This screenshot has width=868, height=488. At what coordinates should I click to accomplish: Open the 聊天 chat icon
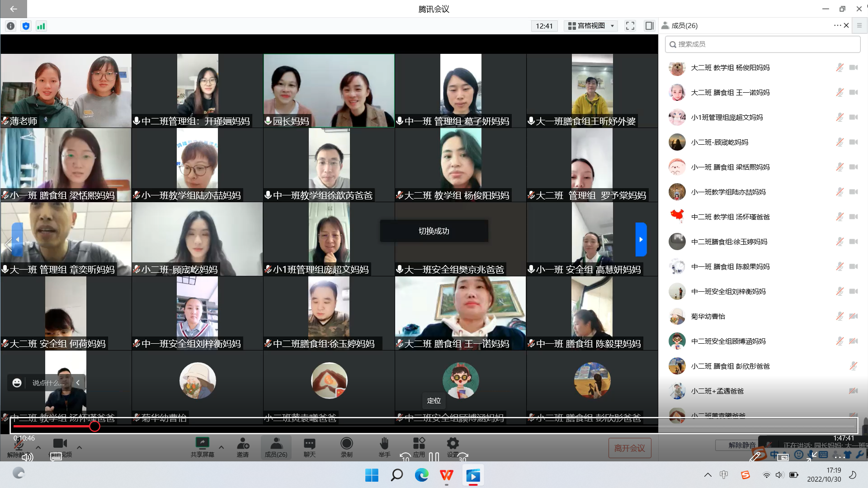point(310,444)
